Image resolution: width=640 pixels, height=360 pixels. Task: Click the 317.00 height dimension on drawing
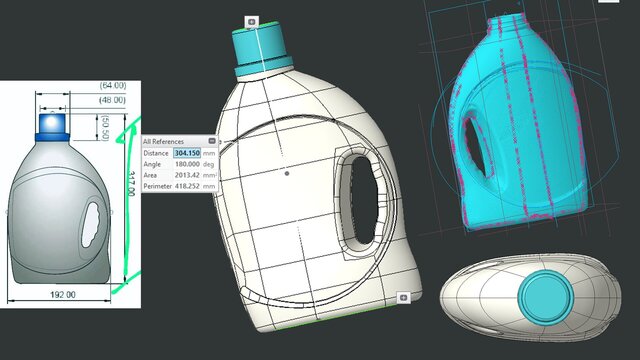(131, 184)
